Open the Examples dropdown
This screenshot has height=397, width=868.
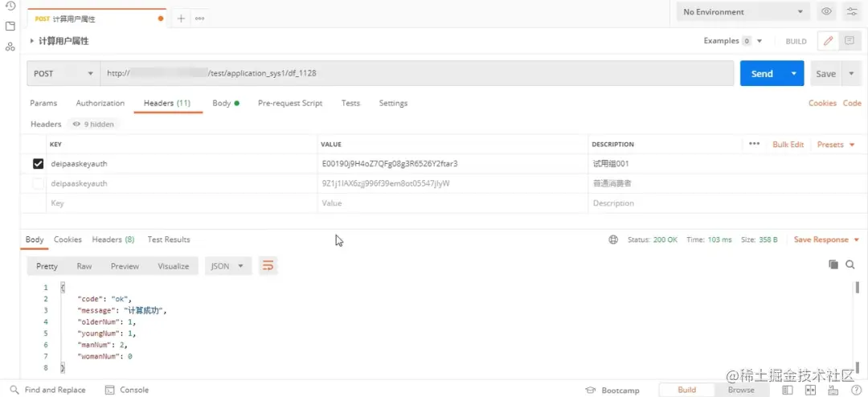click(733, 41)
